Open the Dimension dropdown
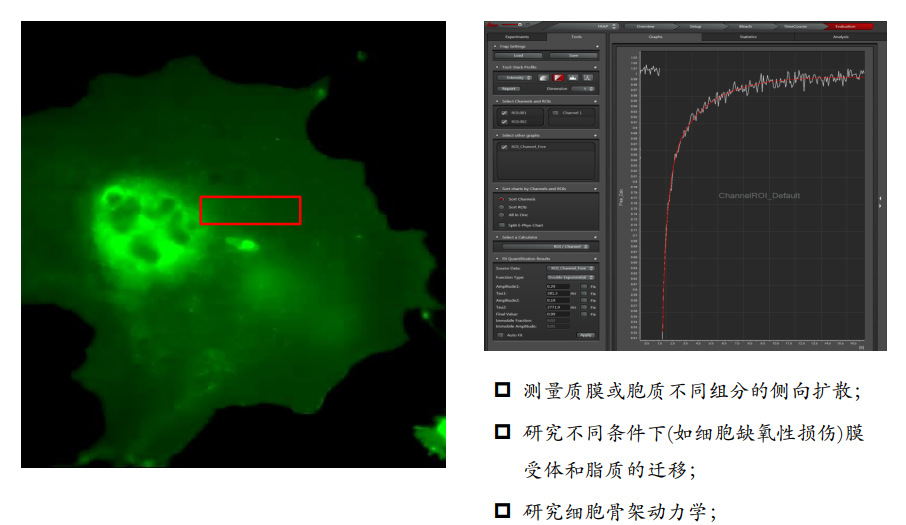This screenshot has height=525, width=906. click(x=583, y=88)
